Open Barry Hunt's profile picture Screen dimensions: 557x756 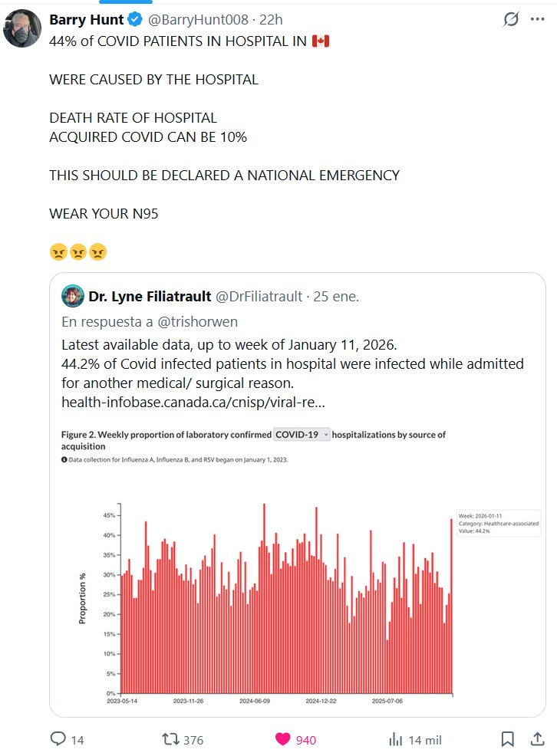[x=21, y=28]
